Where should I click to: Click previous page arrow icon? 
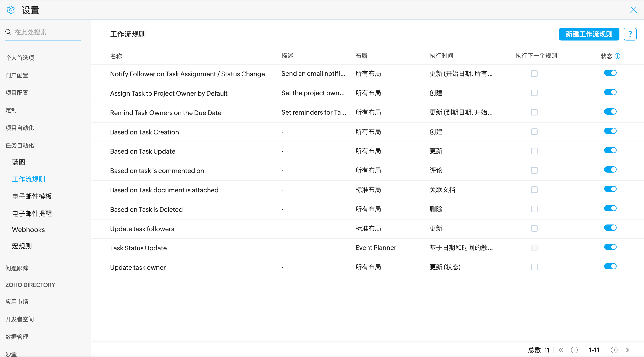click(x=574, y=350)
